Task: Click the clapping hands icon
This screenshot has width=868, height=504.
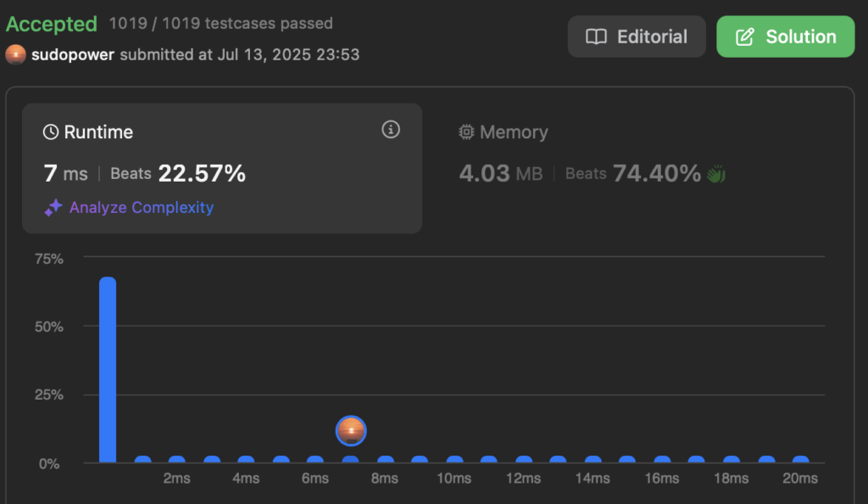Action: (x=716, y=174)
